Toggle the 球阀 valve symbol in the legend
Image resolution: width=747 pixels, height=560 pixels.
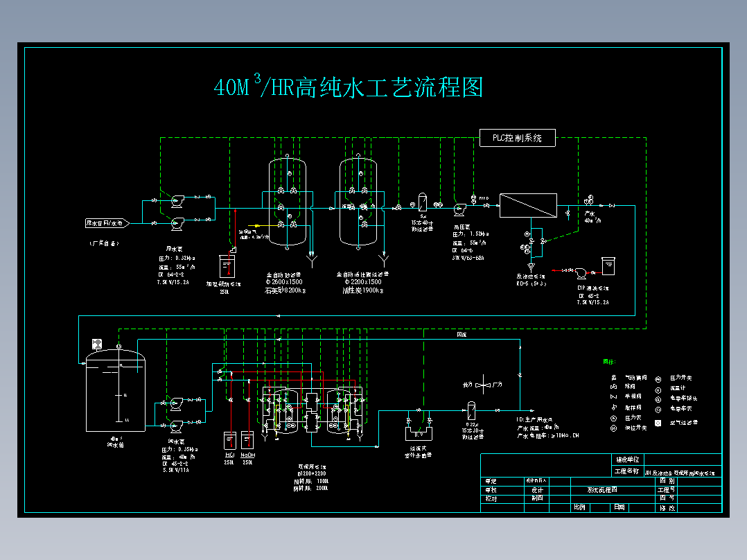point(613,387)
